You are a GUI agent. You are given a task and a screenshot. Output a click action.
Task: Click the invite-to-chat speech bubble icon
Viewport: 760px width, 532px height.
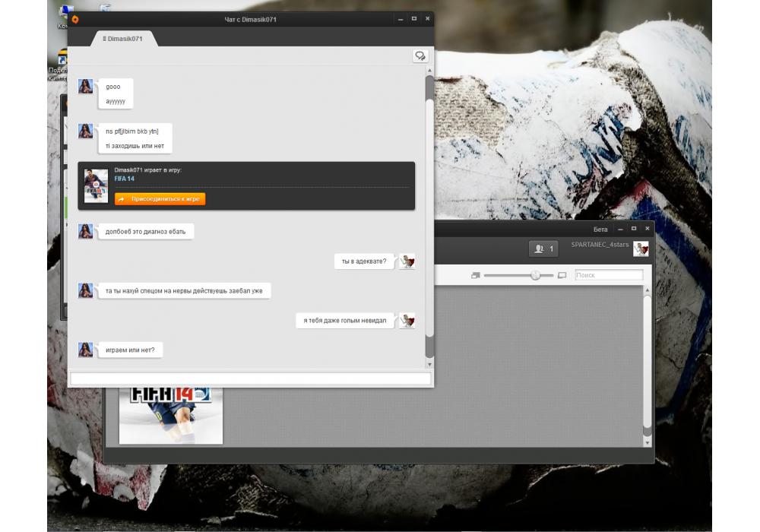coord(420,56)
